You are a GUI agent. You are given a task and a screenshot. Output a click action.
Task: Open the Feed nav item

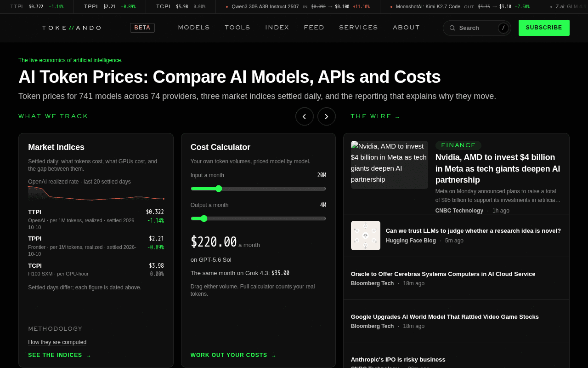point(314,28)
